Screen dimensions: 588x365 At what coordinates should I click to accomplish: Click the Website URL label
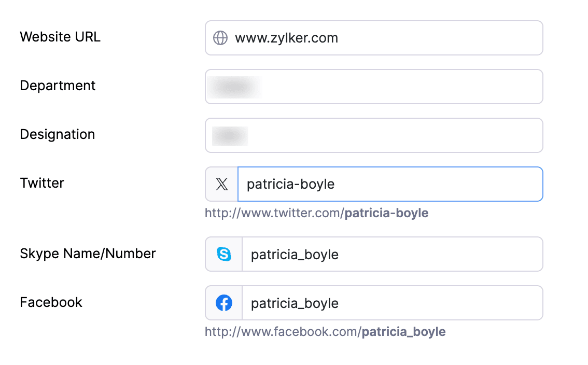[60, 37]
